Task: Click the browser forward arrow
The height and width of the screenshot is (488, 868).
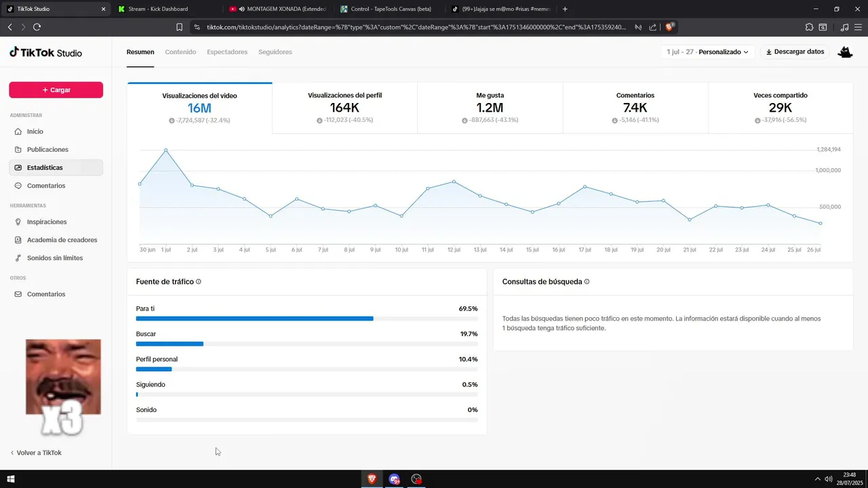Action: click(23, 27)
